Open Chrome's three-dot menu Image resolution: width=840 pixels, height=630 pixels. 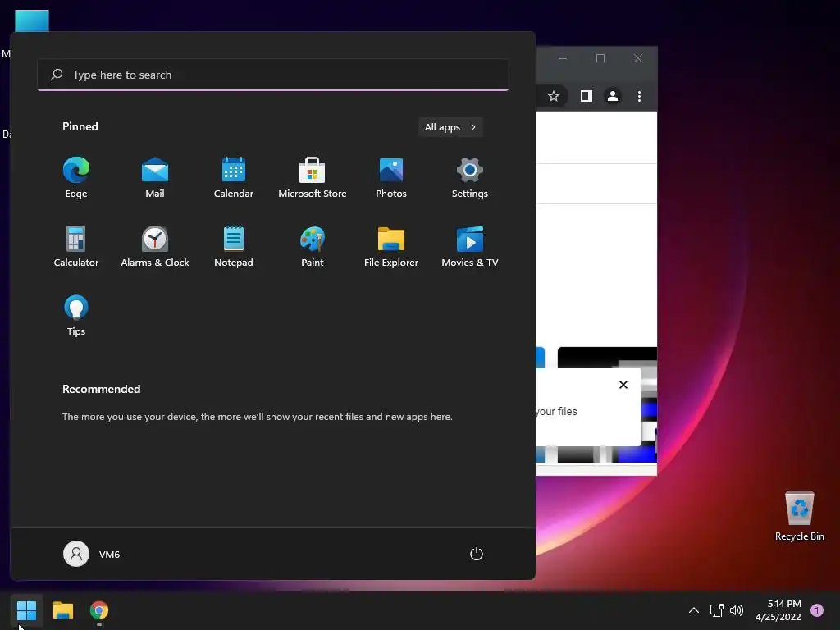[x=639, y=97]
